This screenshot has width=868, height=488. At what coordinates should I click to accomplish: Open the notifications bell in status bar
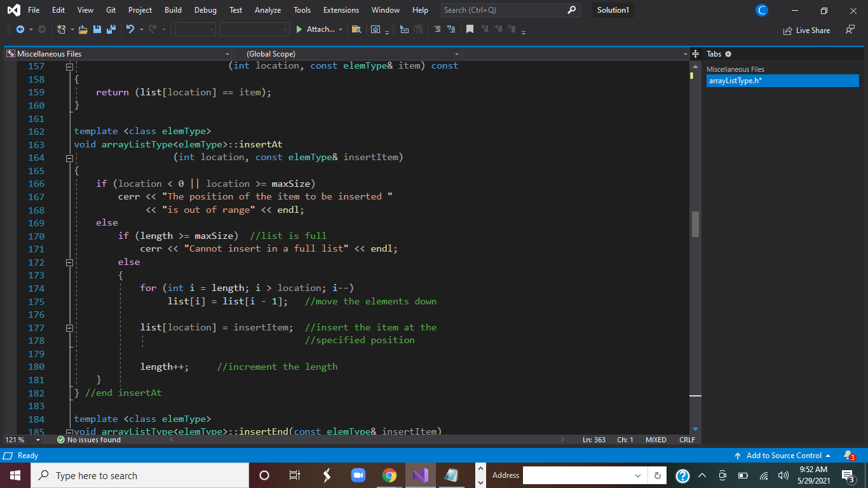[x=851, y=456]
